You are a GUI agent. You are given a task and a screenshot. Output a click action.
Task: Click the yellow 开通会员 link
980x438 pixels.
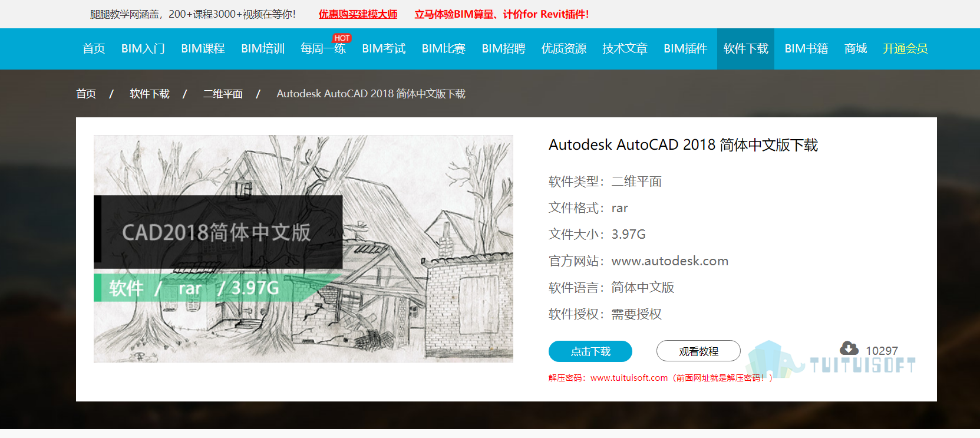tap(905, 48)
